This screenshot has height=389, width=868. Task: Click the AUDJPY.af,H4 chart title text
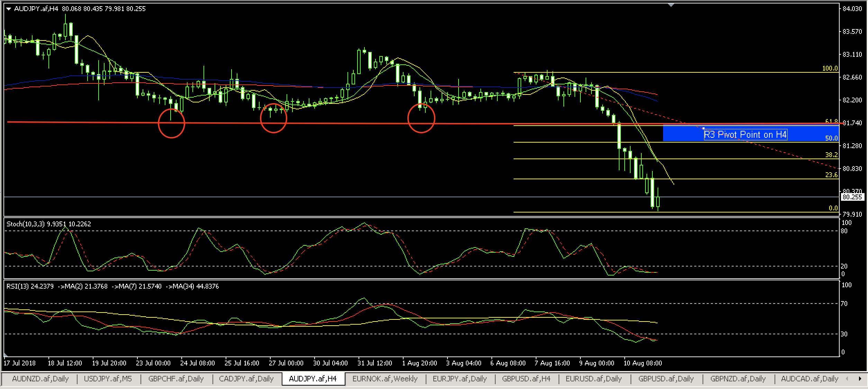[36, 9]
